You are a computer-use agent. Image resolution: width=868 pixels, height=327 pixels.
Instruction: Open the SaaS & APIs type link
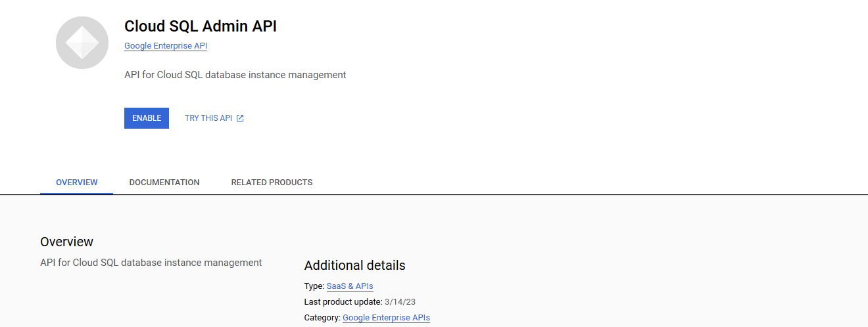(x=350, y=286)
